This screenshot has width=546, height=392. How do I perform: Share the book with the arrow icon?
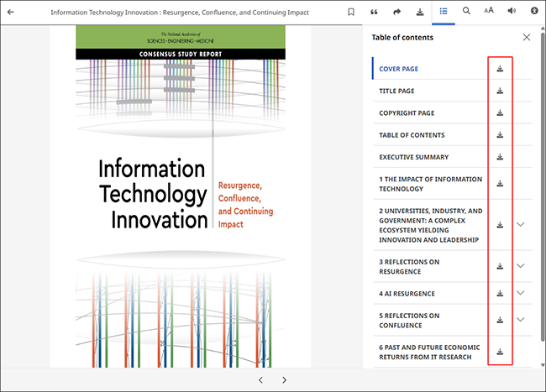coord(397,12)
